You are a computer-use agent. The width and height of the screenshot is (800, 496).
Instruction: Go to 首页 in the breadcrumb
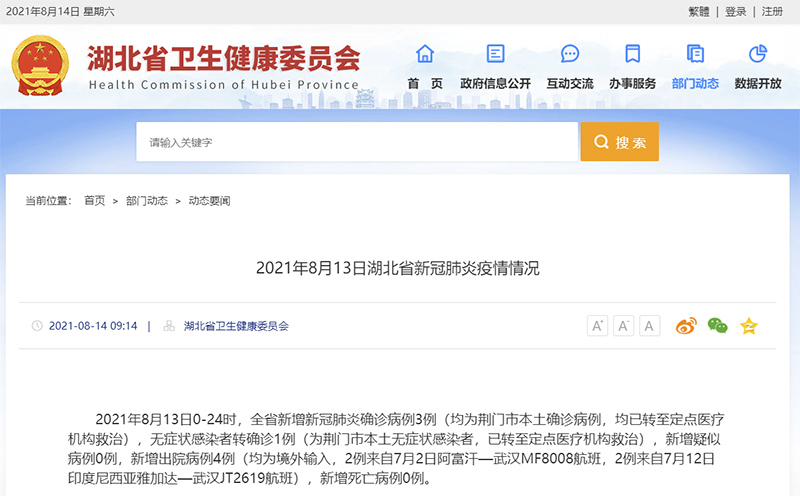coord(94,201)
